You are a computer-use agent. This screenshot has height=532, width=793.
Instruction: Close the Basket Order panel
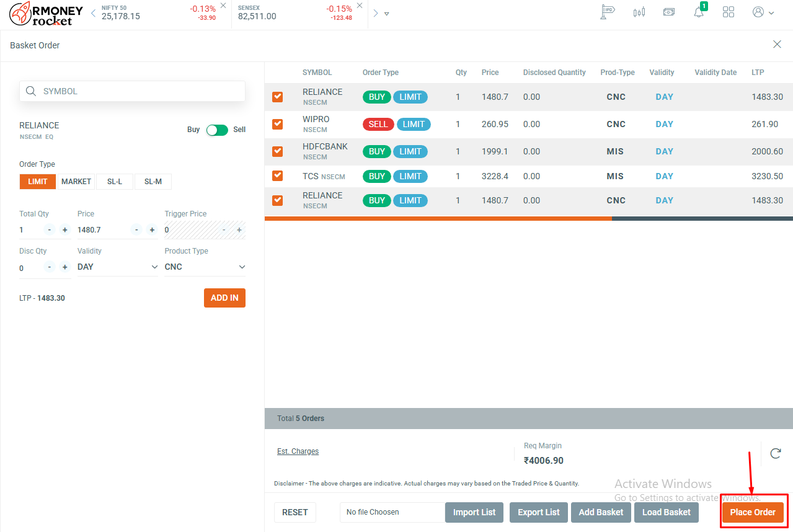[777, 44]
